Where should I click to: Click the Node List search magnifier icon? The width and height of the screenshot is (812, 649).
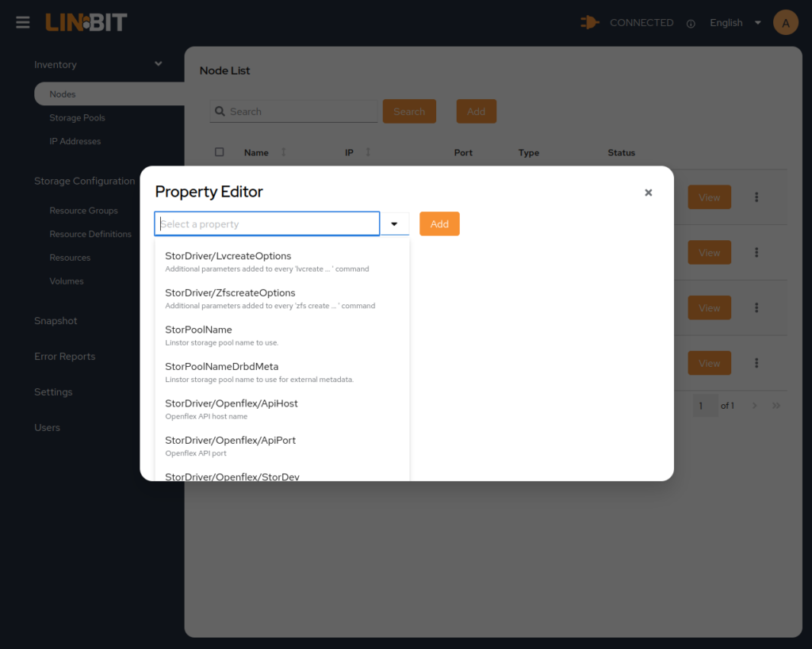coord(220,111)
